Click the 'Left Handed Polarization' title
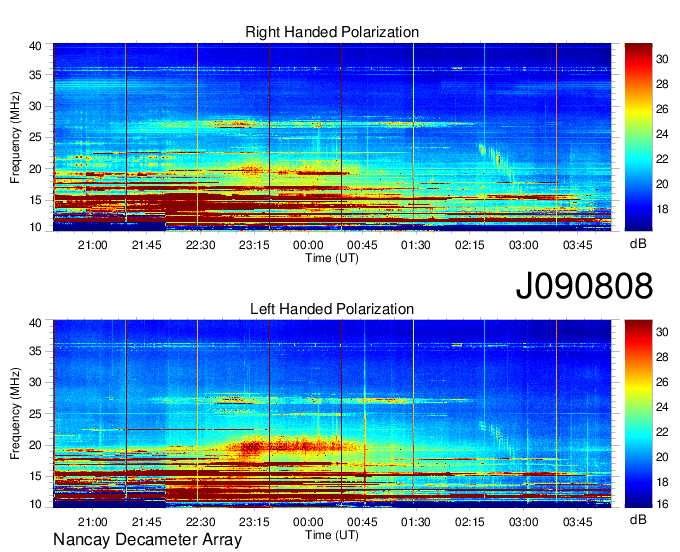 pyautogui.click(x=332, y=309)
